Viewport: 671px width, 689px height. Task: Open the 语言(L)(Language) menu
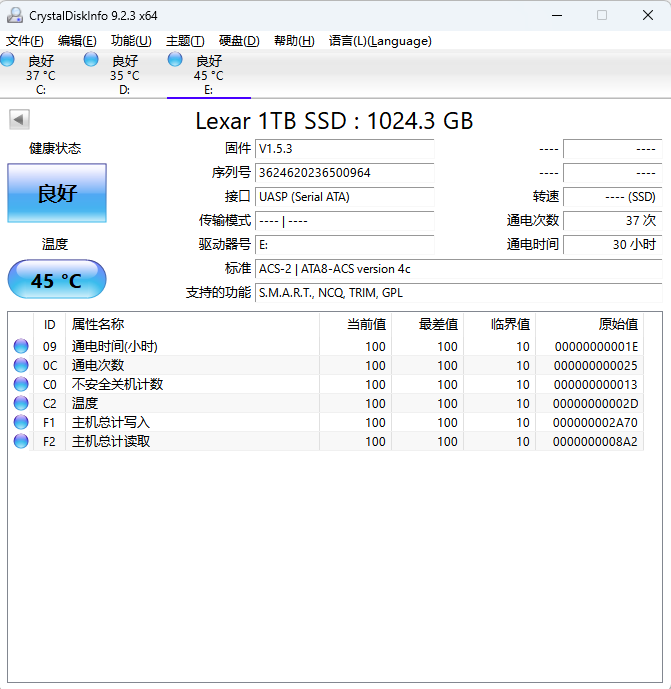coord(380,41)
